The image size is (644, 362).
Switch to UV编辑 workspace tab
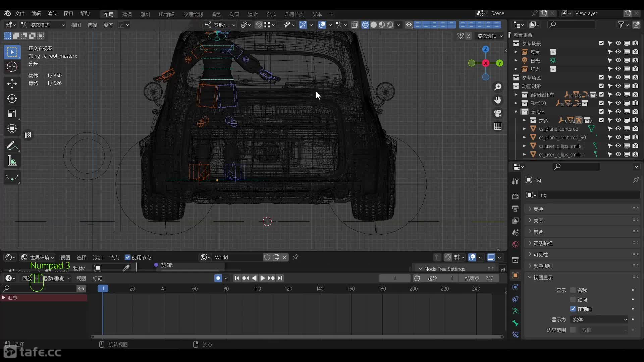point(167,14)
